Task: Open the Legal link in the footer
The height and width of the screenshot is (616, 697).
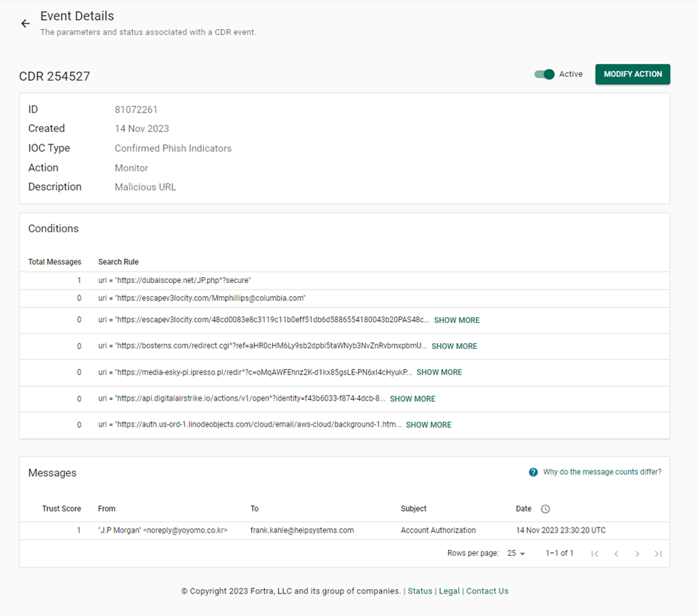Action: coord(449,591)
